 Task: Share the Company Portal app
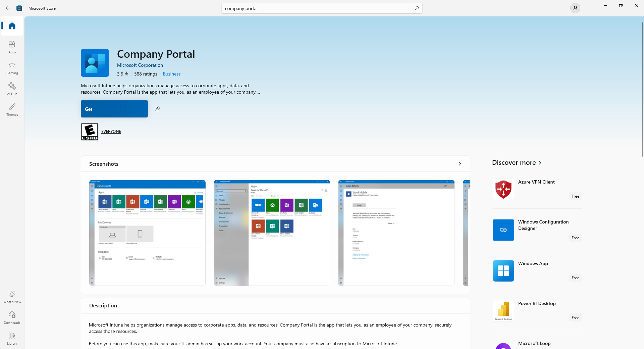coord(157,109)
